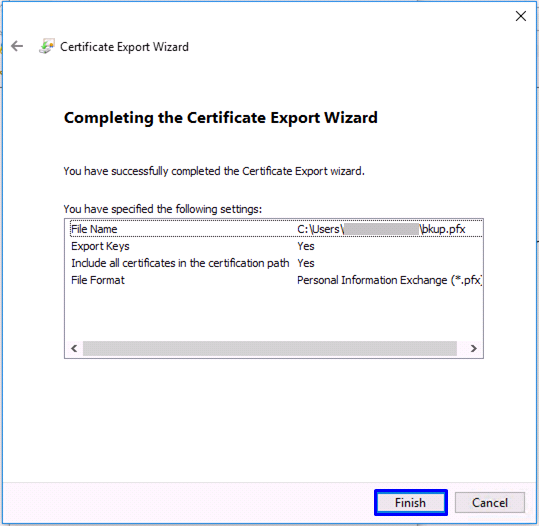Click the horizontal scrollbar thumb in settings list
The width and height of the screenshot is (539, 526).
pos(270,349)
